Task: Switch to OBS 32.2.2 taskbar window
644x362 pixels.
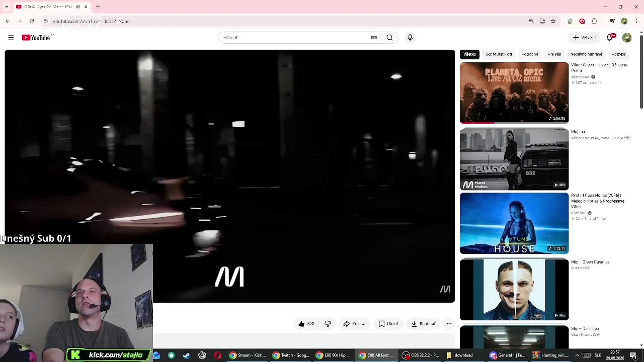Action: [420, 355]
